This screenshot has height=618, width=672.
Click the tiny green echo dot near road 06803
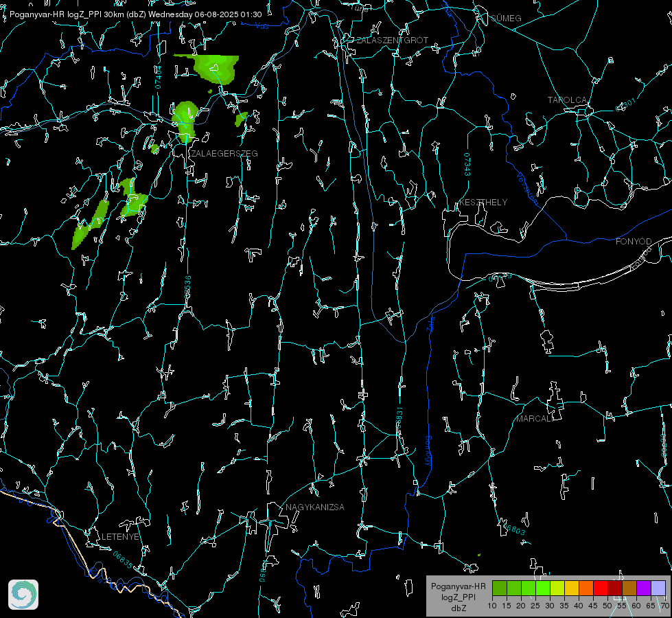point(479,555)
